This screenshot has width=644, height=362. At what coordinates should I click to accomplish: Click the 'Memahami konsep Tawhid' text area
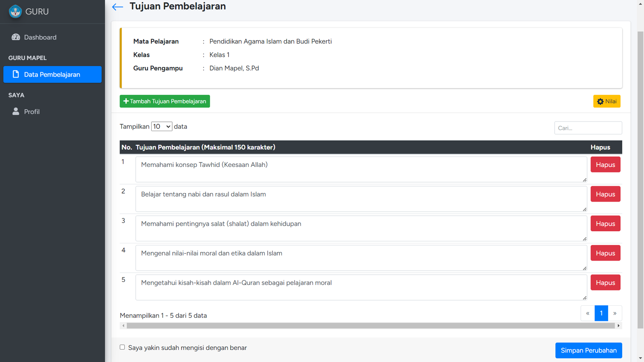[x=361, y=169]
